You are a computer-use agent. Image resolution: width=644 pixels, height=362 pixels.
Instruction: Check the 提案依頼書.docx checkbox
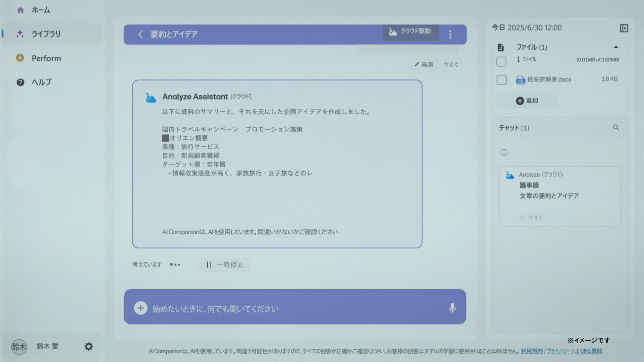pos(501,80)
